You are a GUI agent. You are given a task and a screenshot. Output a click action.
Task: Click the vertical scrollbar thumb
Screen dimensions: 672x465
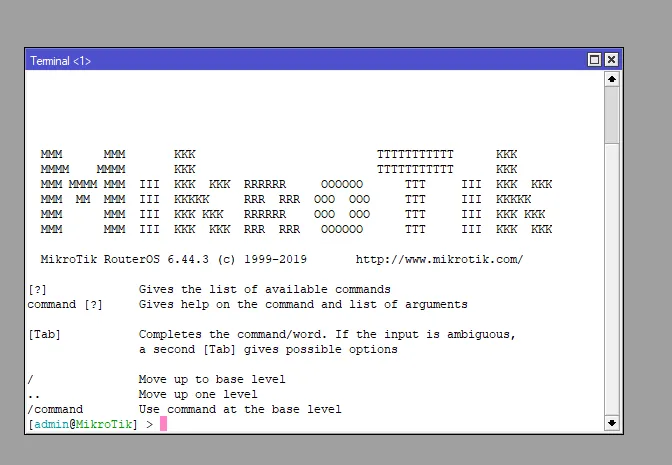(612, 115)
